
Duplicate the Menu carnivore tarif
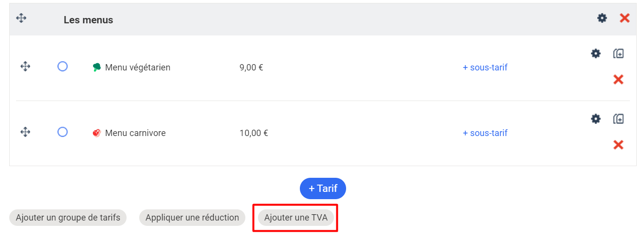pos(618,119)
